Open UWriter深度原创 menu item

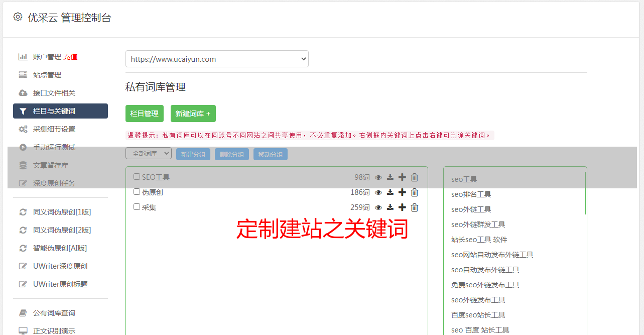click(60, 266)
